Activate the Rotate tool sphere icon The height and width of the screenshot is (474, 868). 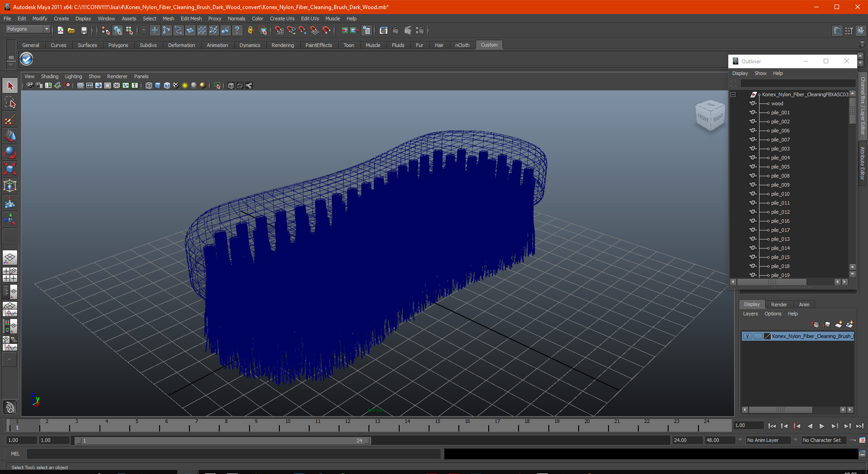(10, 153)
